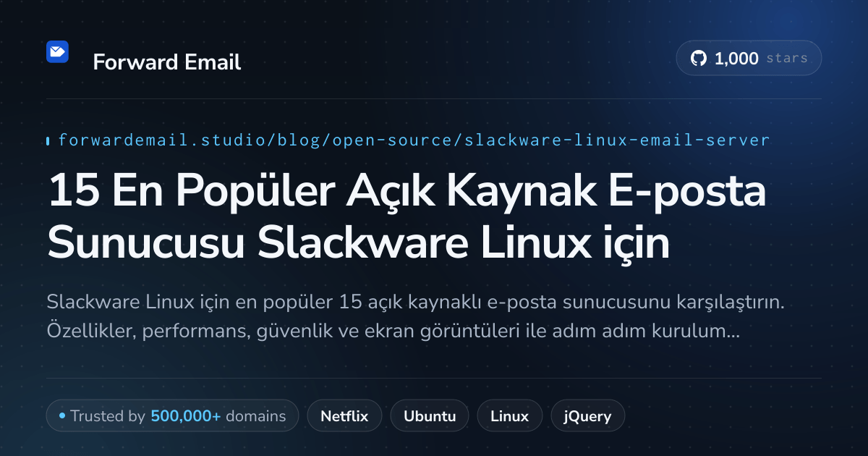The image size is (868, 456).
Task: Click the Trusted by 500,000+ domains badge
Action: (172, 416)
